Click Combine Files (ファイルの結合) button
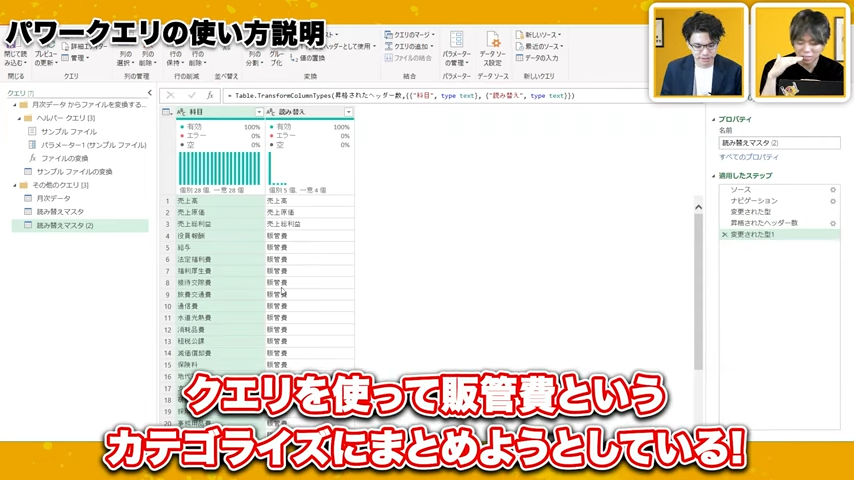 pos(408,58)
